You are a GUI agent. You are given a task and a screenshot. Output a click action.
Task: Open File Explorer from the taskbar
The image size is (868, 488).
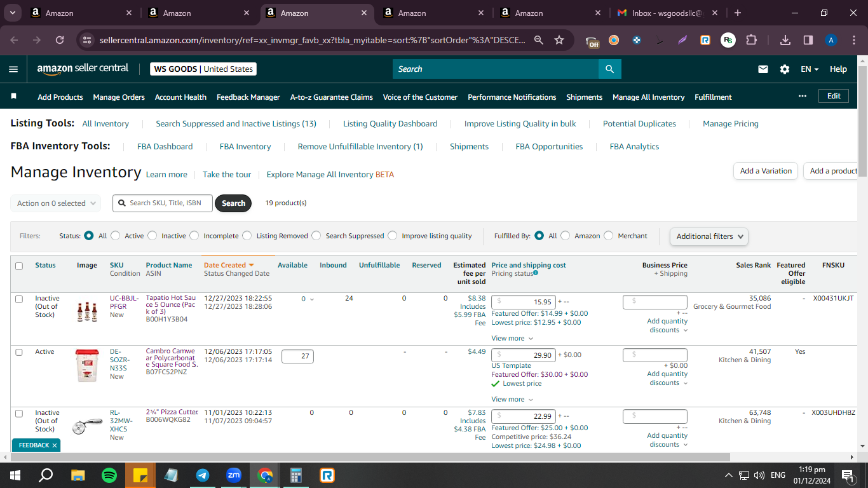click(78, 475)
